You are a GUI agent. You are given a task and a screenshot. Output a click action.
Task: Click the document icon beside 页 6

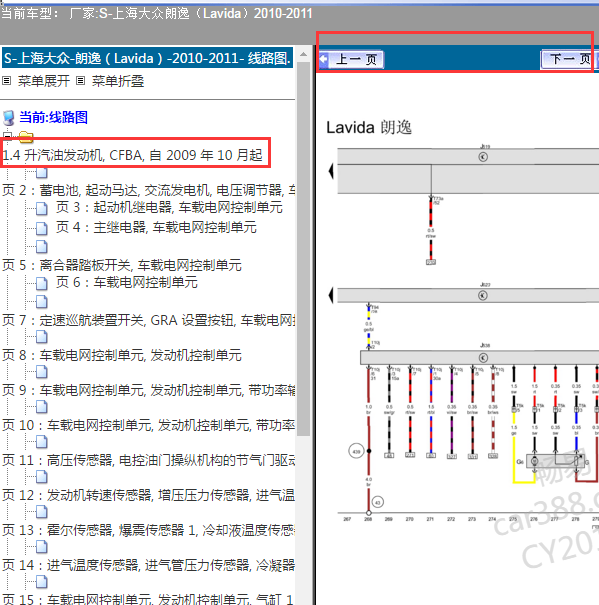42,284
